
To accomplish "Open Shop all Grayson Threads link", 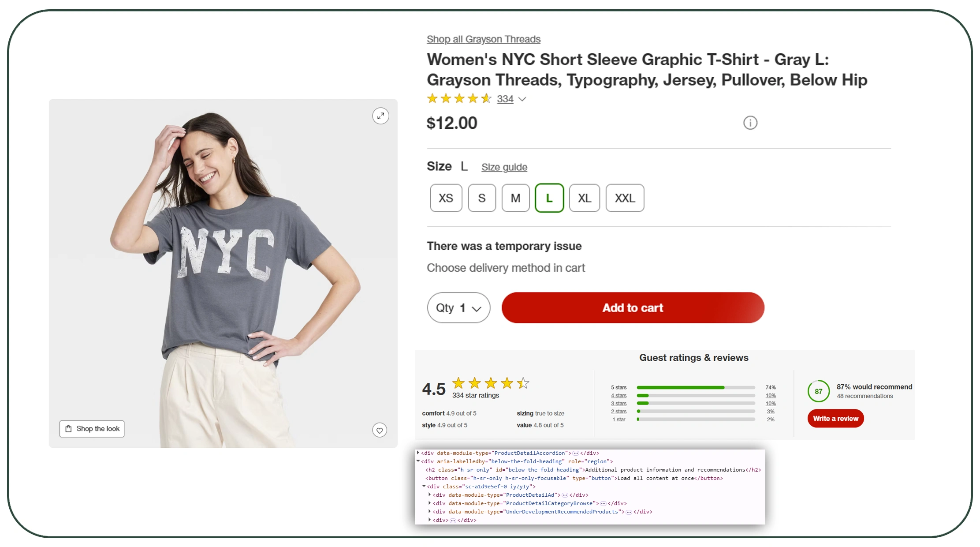I will tap(483, 39).
